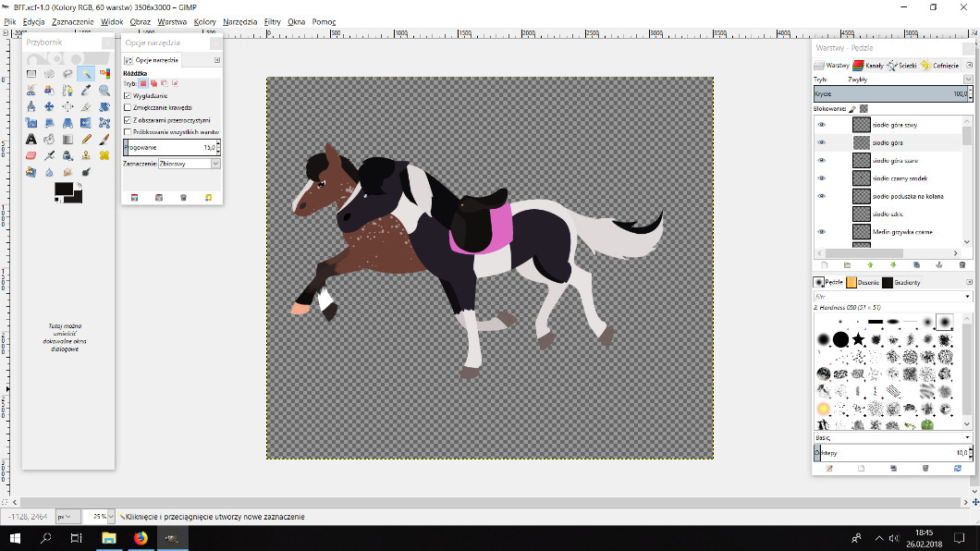Select the Move tool
This screenshot has height=551, width=980.
click(x=49, y=106)
